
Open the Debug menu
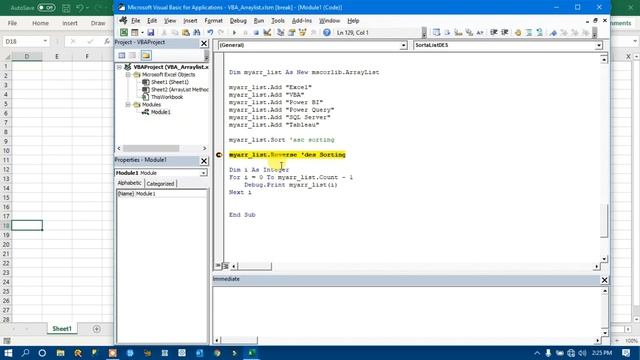click(x=238, y=20)
